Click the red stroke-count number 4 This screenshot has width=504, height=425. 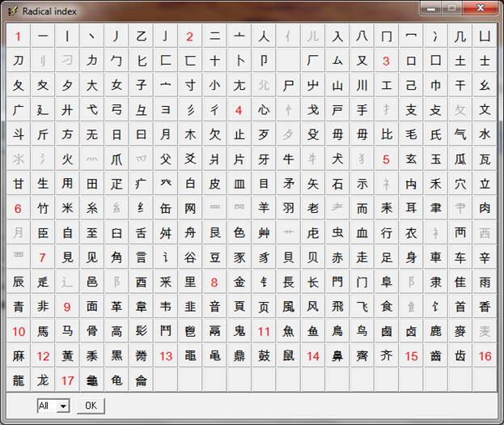[x=239, y=110]
